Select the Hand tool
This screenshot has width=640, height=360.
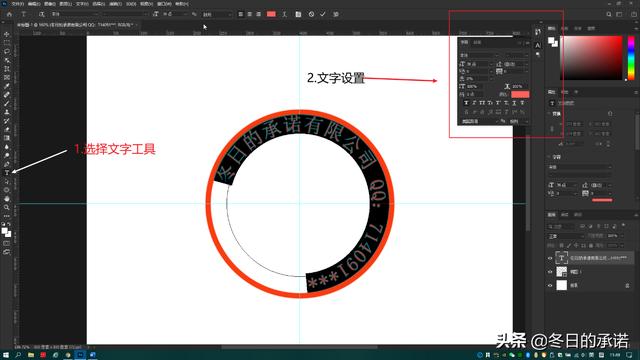tap(7, 199)
